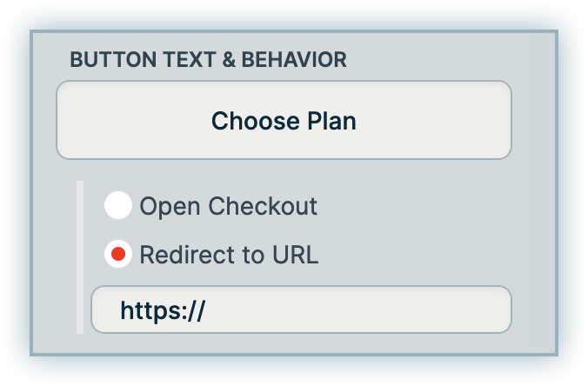Click the red dot of the selected radio
Image resolution: width=588 pixels, height=386 pixels.
tap(118, 255)
